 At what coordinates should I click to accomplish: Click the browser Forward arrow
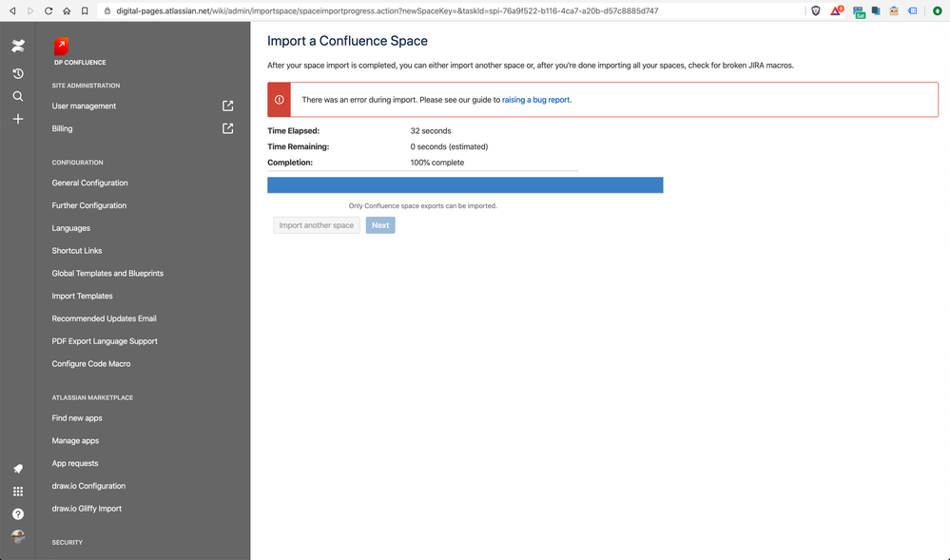click(30, 10)
